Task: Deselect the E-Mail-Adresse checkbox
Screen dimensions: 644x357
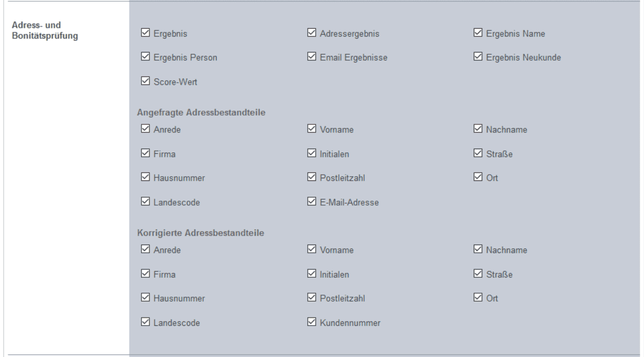Action: point(311,202)
